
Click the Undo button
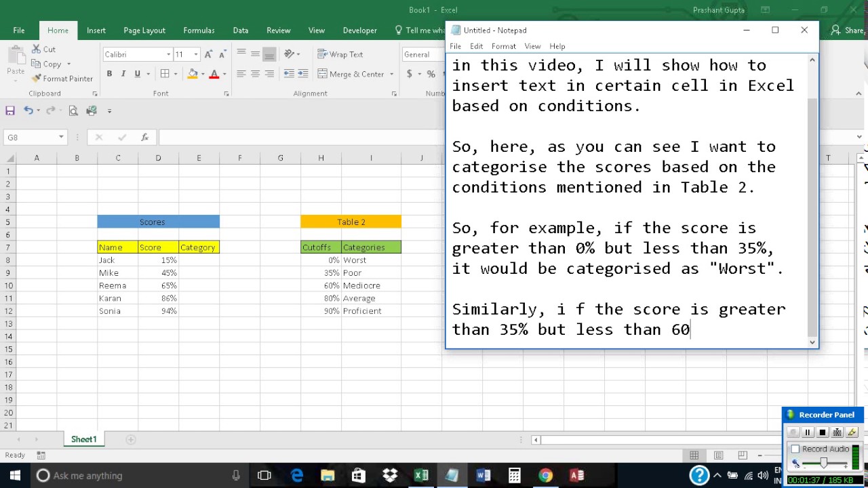[x=28, y=110]
